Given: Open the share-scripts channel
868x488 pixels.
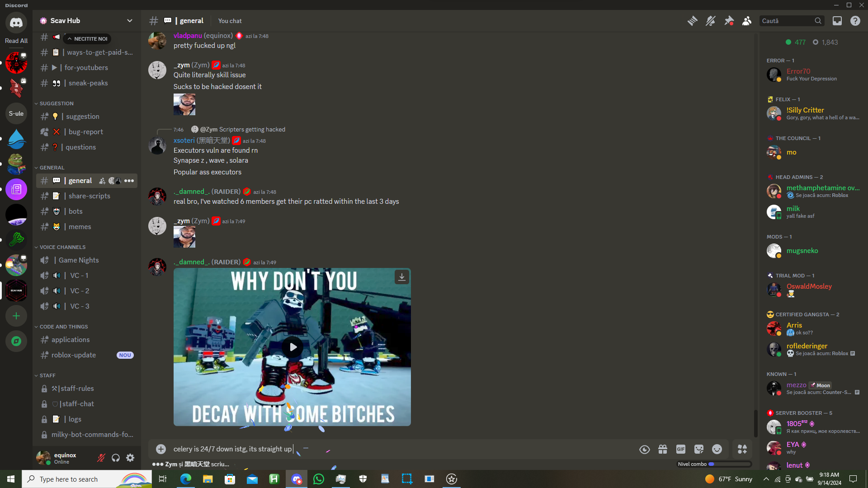Looking at the screenshot, I should click(89, 196).
